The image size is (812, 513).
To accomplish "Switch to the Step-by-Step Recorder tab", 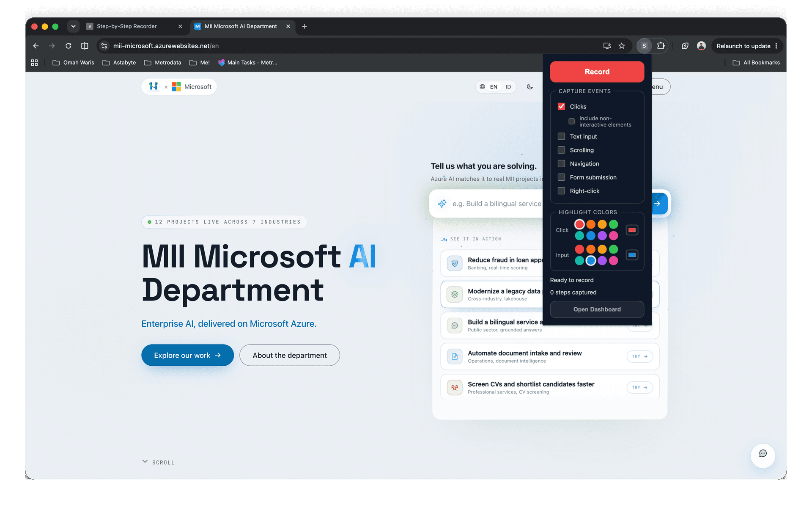I will pyautogui.click(x=134, y=26).
